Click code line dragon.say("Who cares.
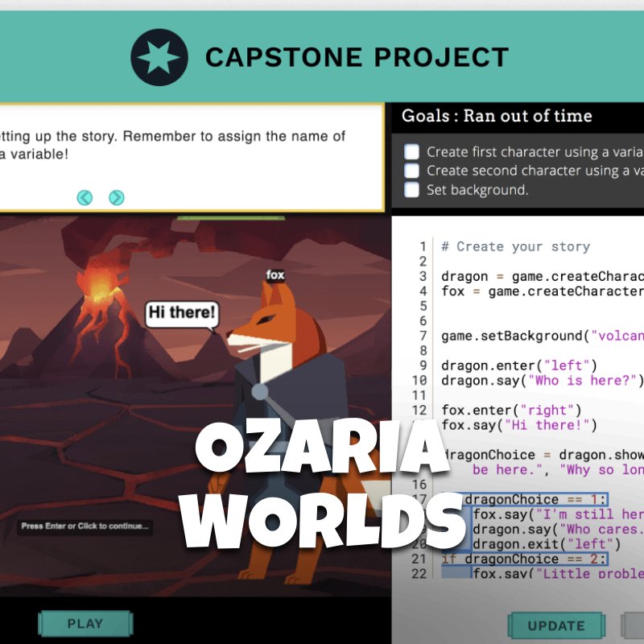 558,530
